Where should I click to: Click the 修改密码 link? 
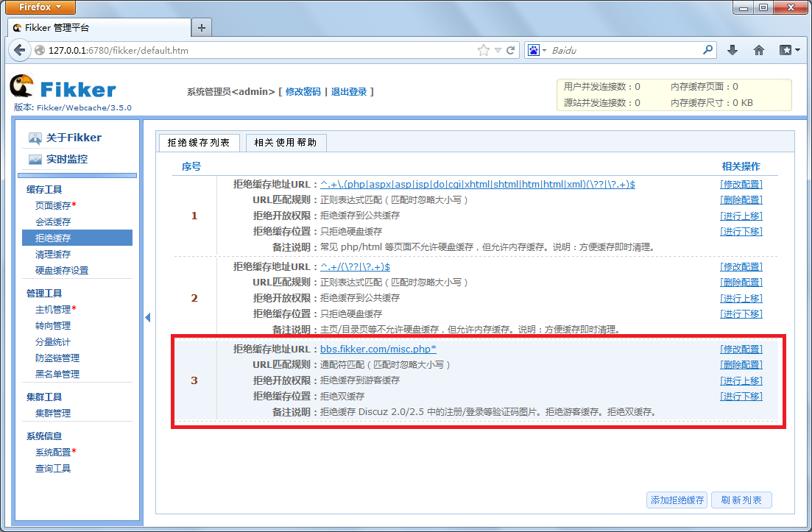click(303, 91)
